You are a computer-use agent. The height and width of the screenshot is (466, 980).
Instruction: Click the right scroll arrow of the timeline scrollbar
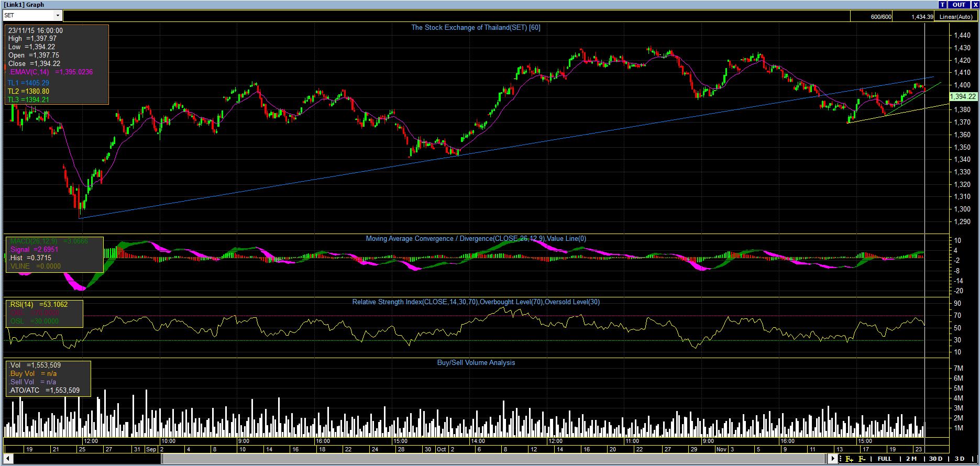[x=833, y=459]
